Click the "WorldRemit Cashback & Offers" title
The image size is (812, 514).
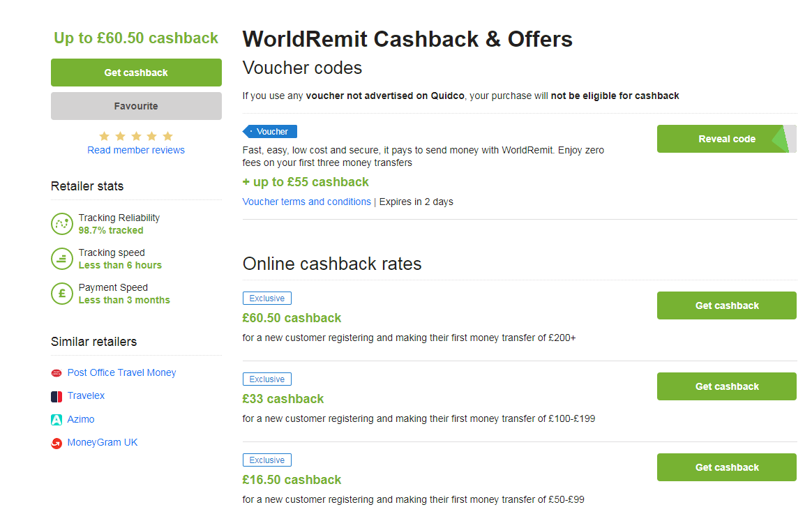407,39
